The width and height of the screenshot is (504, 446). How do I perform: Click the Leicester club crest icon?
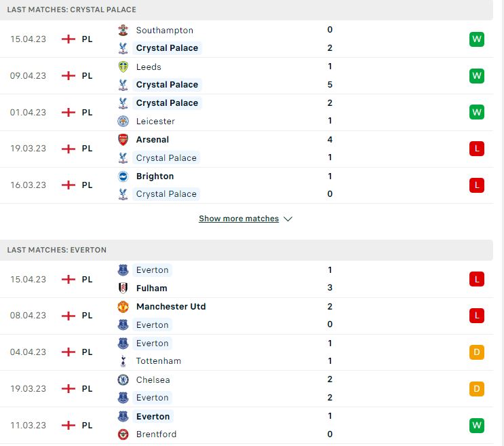(x=123, y=122)
